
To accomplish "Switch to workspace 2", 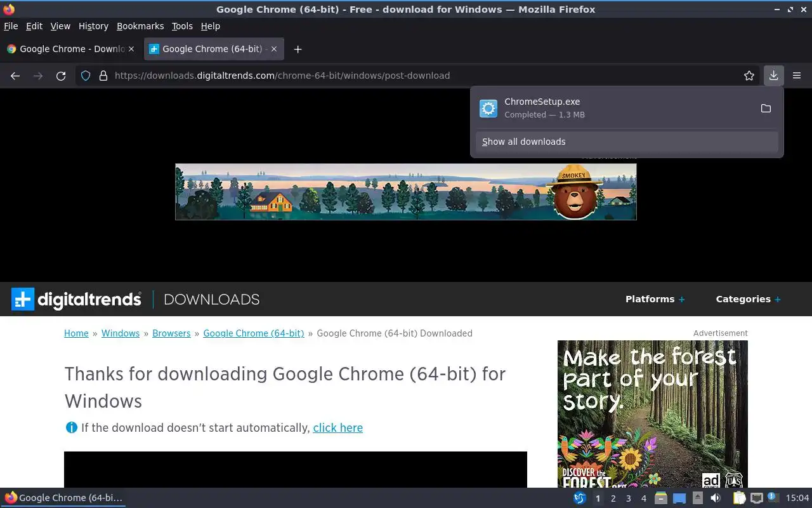I will (x=613, y=498).
